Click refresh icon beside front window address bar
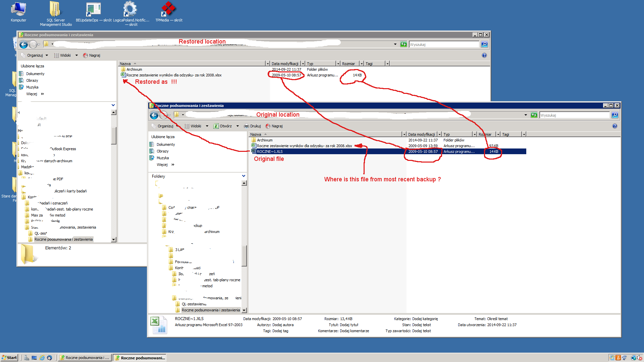The image size is (644, 362). click(x=534, y=115)
